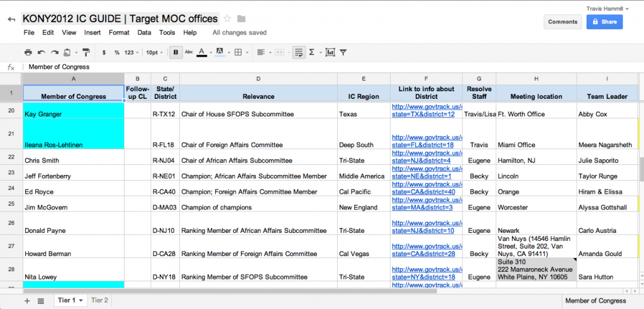Insert a chart
Screen dimensions: 644x309
[330, 53]
